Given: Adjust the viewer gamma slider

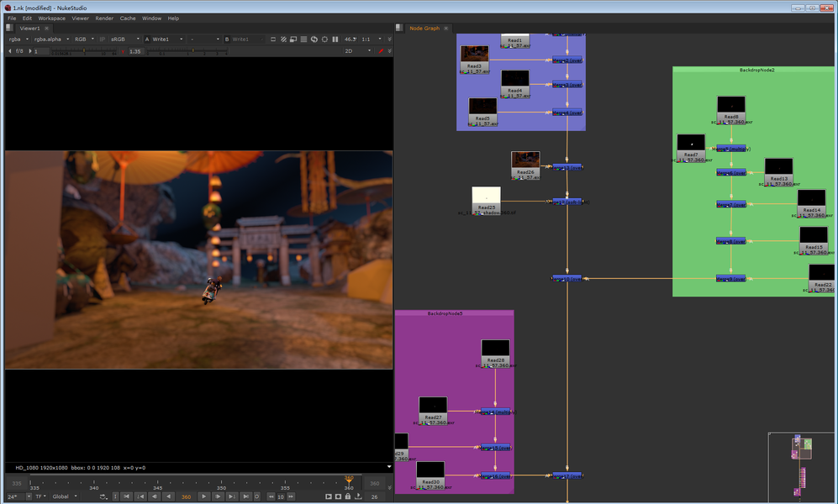Looking at the screenshot, I should click(x=187, y=51).
